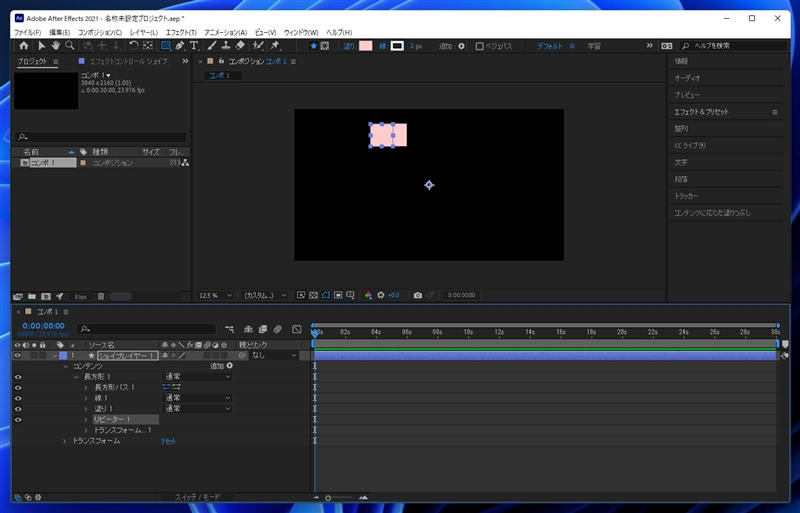Open the 親とリンク なし dropdown
Viewport: 800px width, 513px height.
point(272,355)
